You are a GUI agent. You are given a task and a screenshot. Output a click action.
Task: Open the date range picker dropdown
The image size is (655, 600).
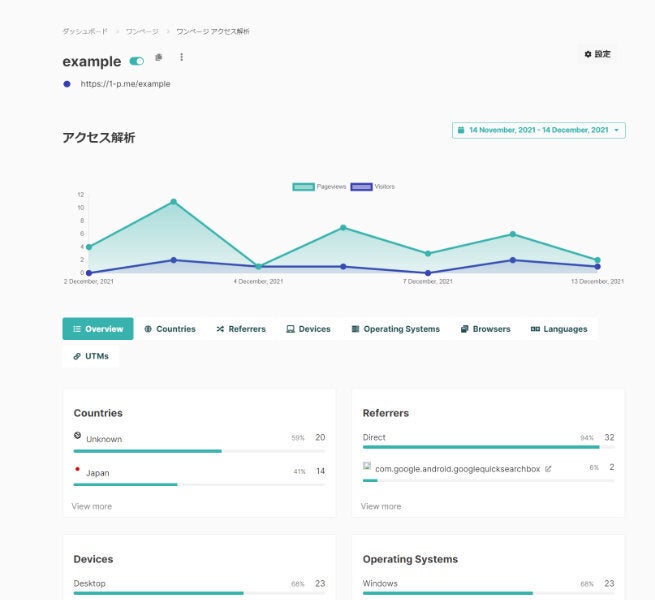tap(538, 130)
